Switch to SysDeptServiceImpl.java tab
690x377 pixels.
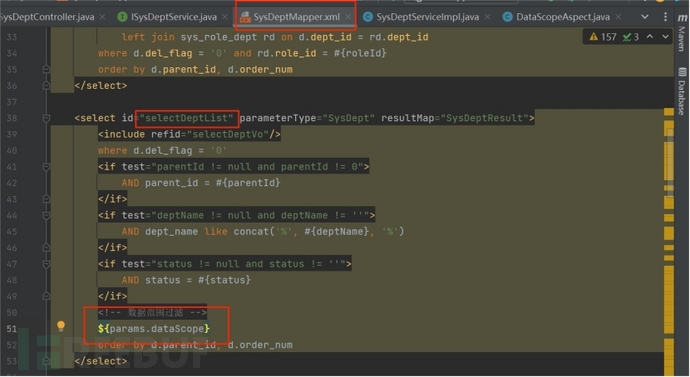click(x=427, y=17)
